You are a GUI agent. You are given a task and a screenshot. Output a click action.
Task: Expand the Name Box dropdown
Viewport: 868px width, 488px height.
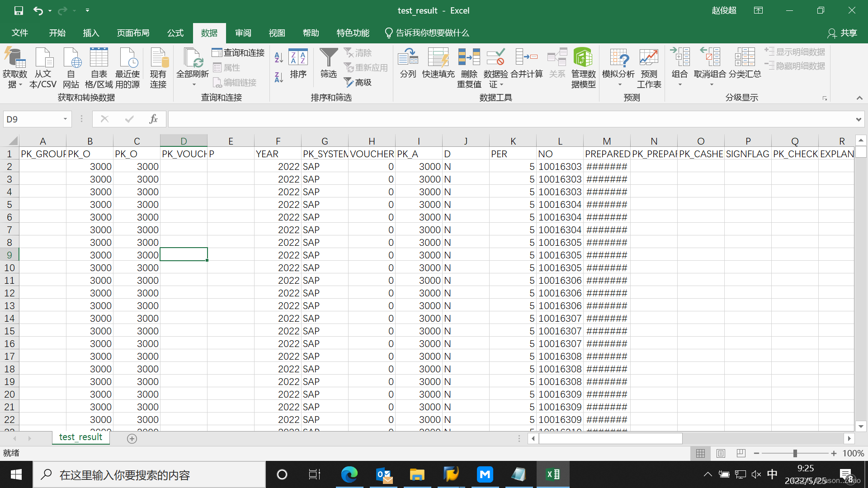(65, 119)
